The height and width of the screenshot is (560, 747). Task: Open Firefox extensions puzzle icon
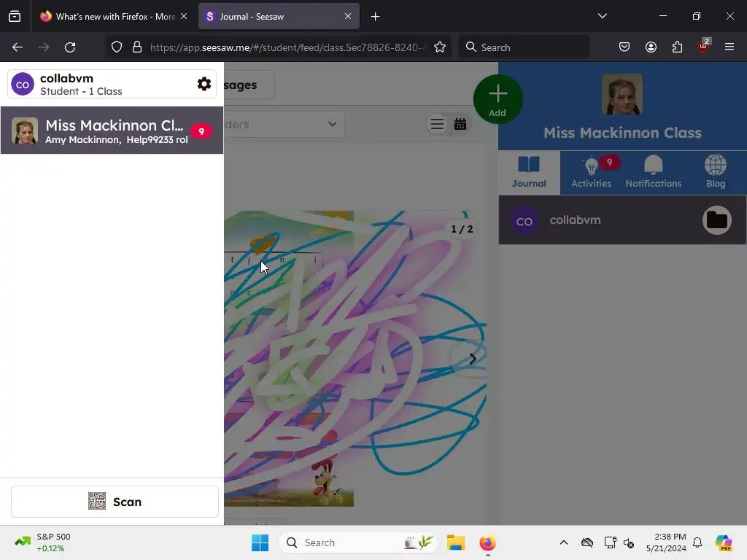point(677,47)
